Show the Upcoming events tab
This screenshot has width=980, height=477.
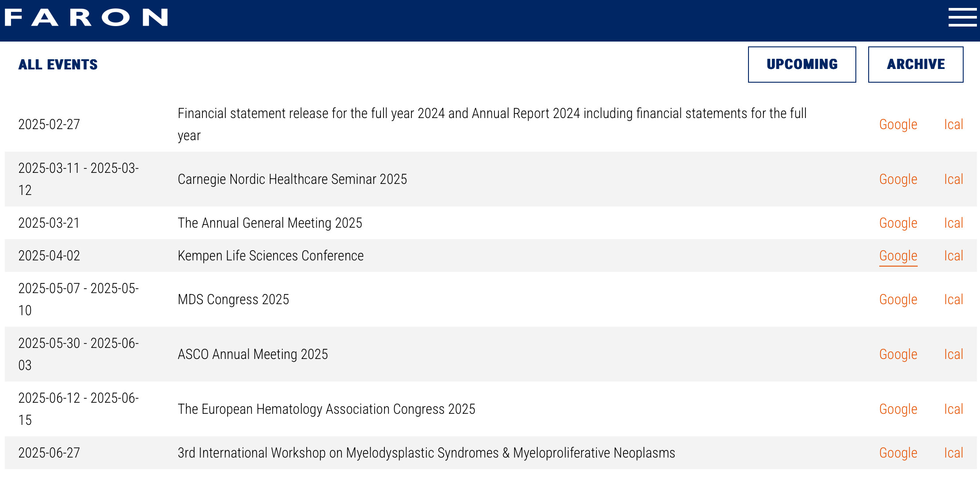pyautogui.click(x=802, y=65)
